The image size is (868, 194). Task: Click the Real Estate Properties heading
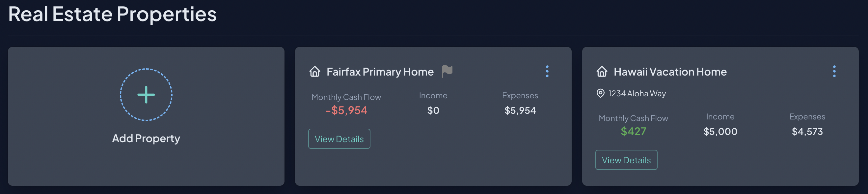pos(113,14)
